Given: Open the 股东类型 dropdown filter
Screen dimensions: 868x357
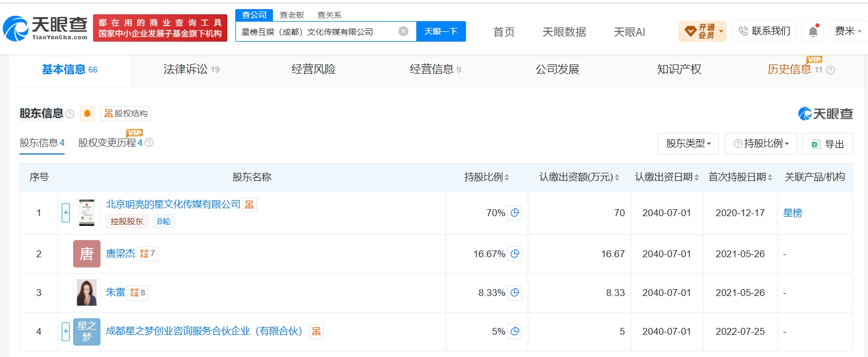Looking at the screenshot, I should click(x=688, y=144).
